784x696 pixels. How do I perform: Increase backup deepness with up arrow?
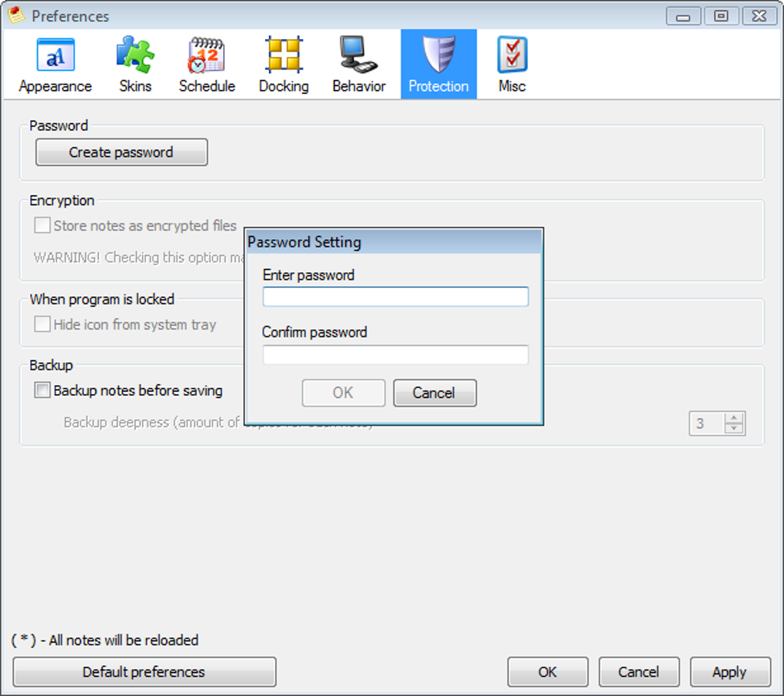tap(734, 418)
